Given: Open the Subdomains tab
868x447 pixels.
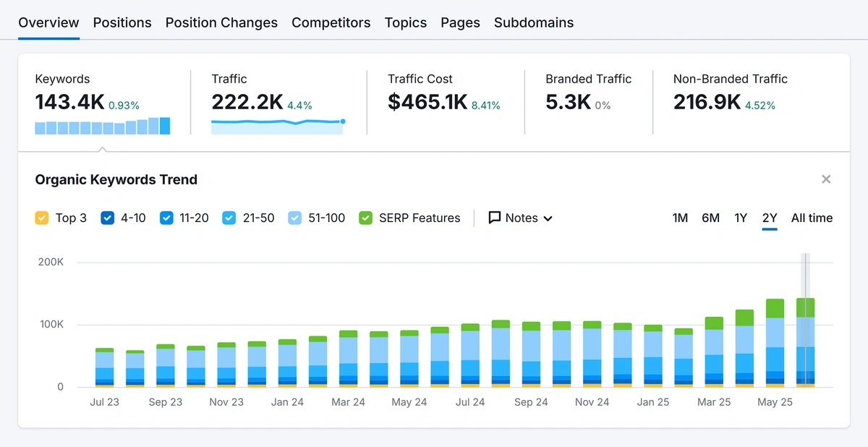Looking at the screenshot, I should [534, 22].
